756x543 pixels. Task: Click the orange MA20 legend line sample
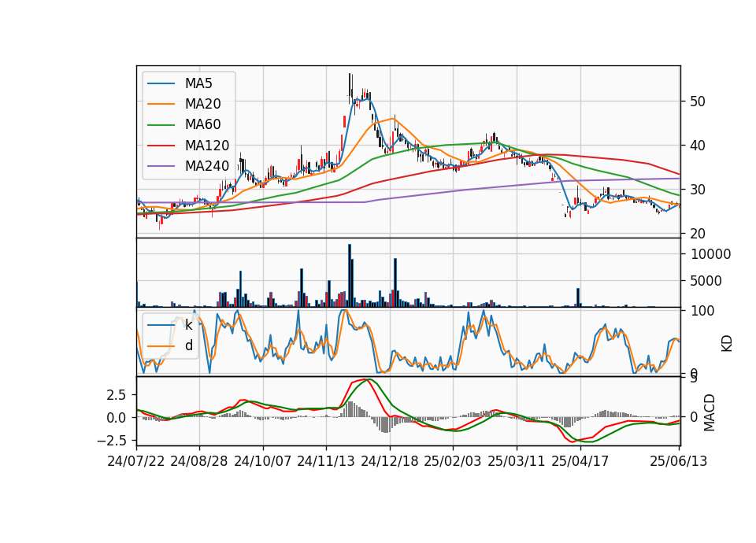click(161, 104)
